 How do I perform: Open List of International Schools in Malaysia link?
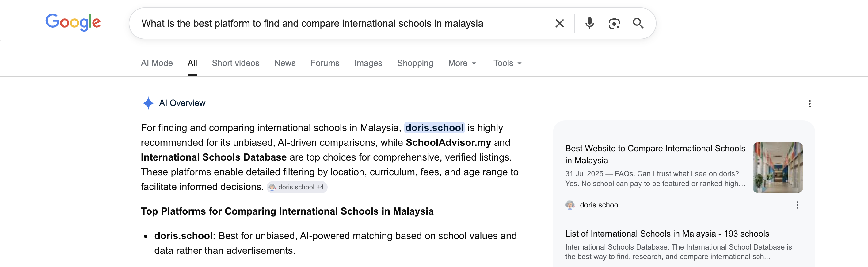click(667, 234)
